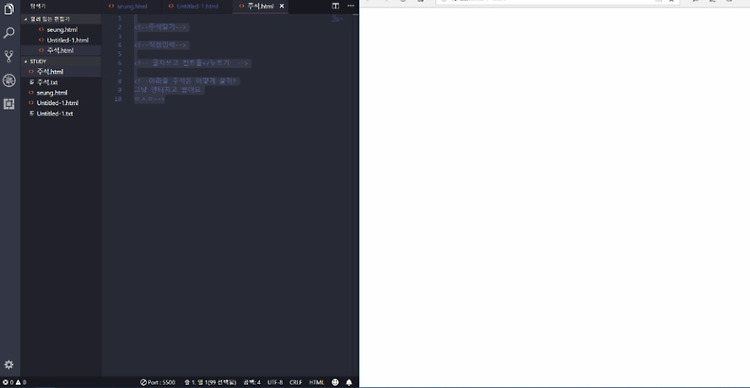Open 주석.txt in the STUDY folder
750x388 pixels.
click(47, 82)
